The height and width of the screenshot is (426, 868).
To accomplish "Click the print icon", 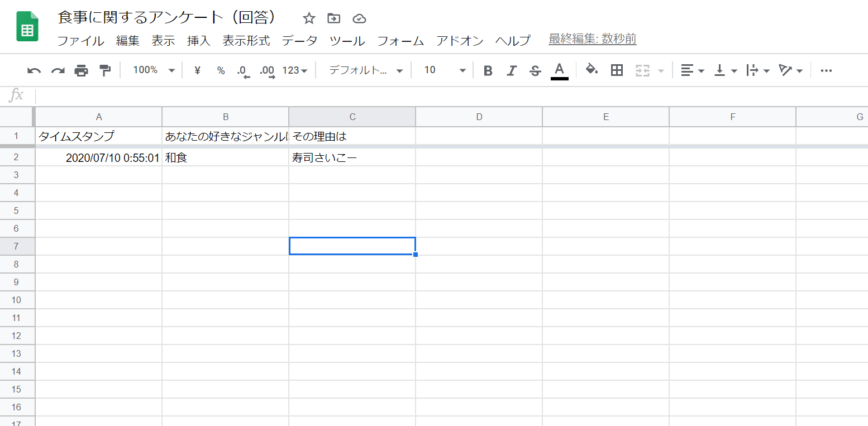I will (82, 70).
